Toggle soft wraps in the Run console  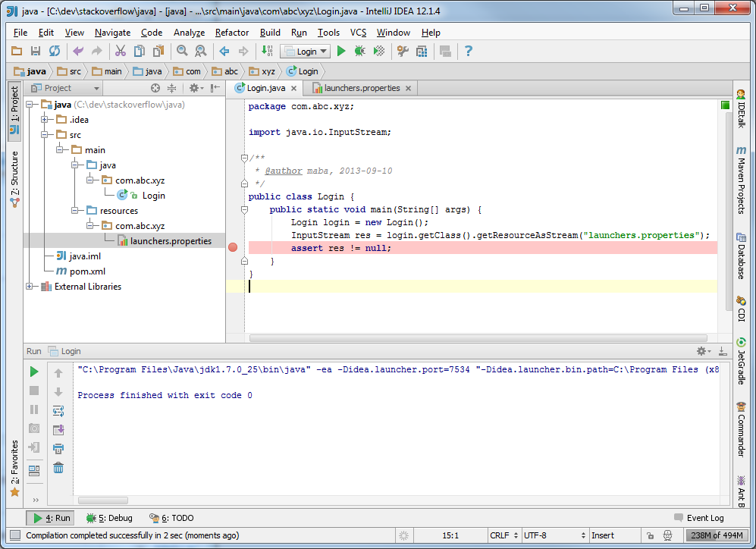tap(58, 411)
